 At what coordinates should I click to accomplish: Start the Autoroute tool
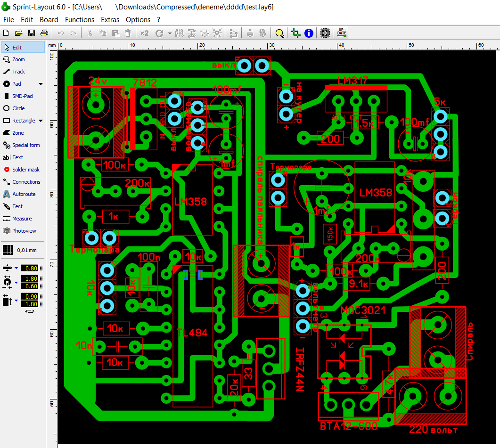pyautogui.click(x=23, y=194)
